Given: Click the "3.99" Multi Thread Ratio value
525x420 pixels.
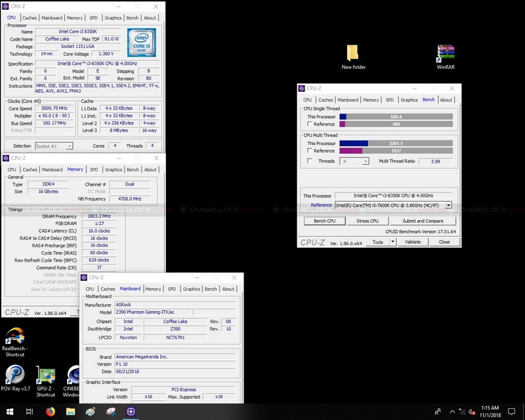Looking at the screenshot, I should 435,161.
